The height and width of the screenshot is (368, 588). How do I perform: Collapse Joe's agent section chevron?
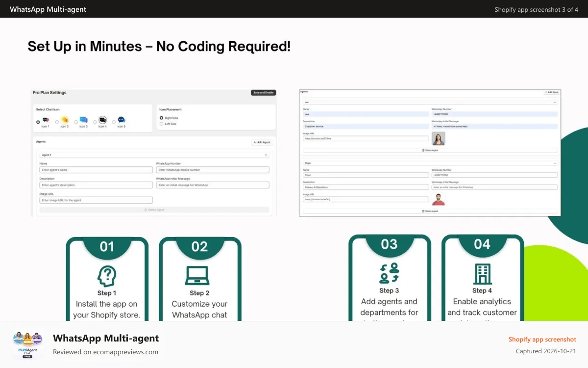pyautogui.click(x=555, y=102)
